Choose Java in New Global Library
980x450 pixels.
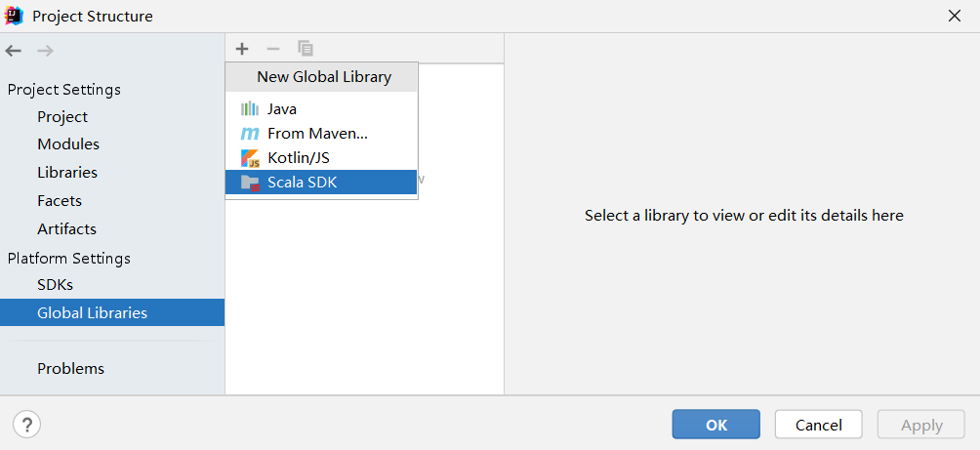(321, 108)
